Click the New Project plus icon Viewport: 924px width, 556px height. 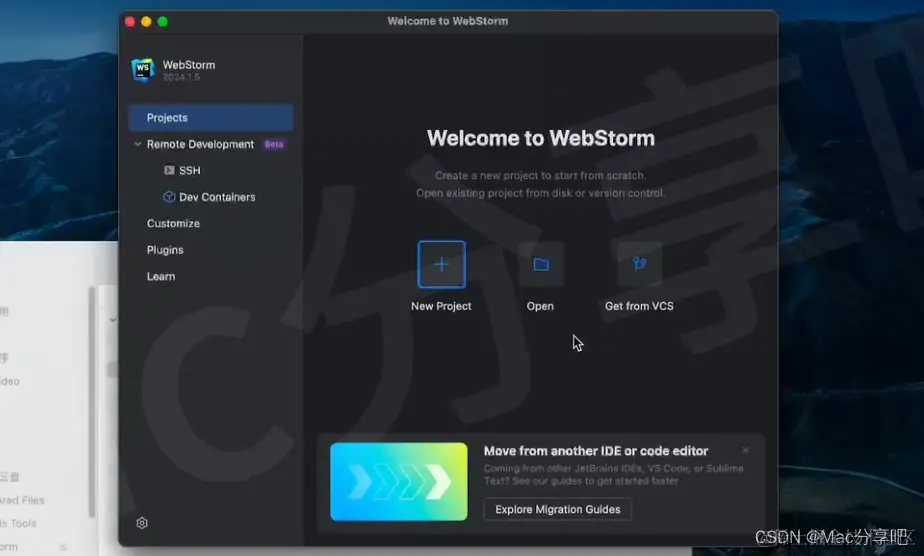coord(441,264)
